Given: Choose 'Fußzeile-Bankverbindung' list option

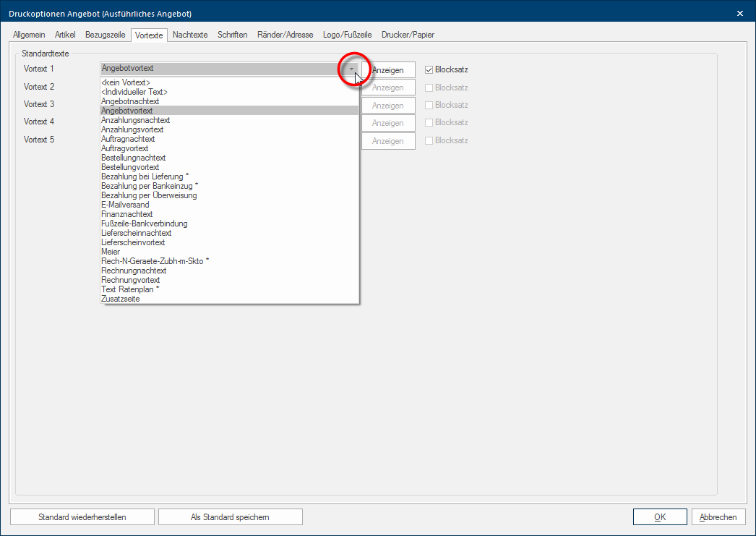Looking at the screenshot, I should coord(145,224).
